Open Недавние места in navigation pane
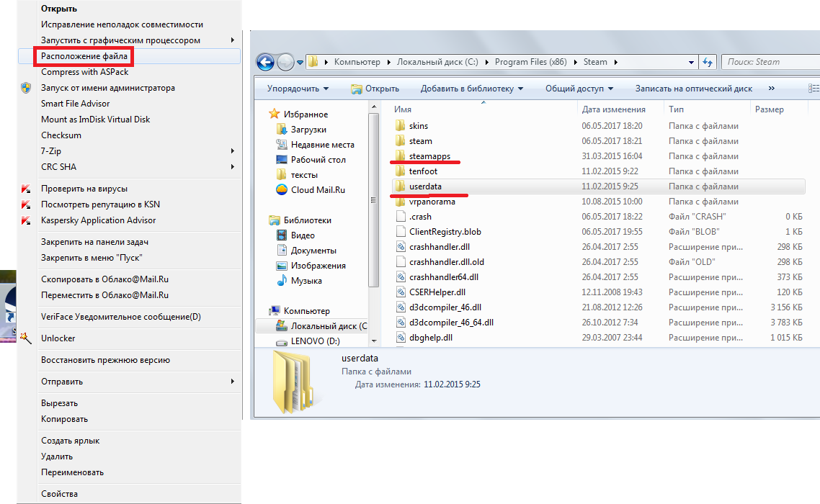Image resolution: width=820 pixels, height=504 pixels. tap(322, 144)
